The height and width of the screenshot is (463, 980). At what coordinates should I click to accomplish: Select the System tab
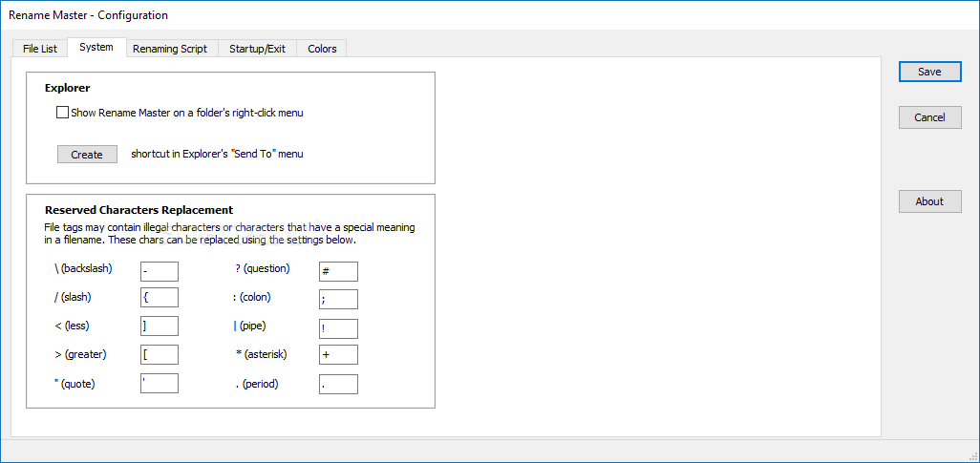tap(96, 48)
